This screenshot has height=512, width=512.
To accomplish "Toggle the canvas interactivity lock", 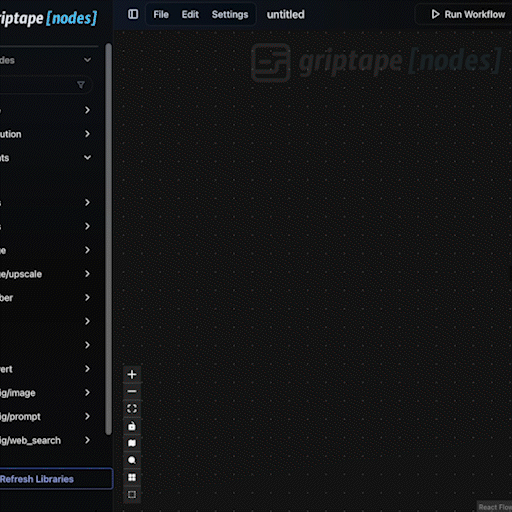I will point(132,426).
